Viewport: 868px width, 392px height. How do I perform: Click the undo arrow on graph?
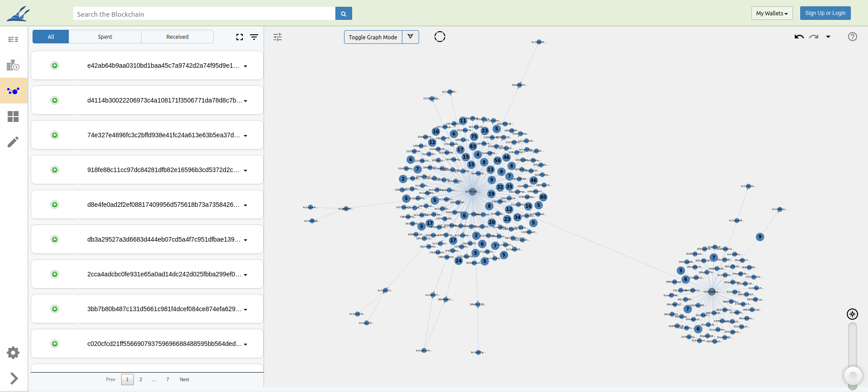click(799, 37)
